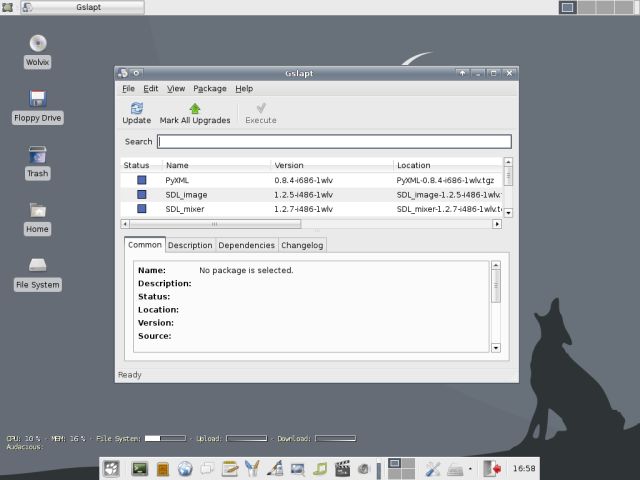640x480 pixels.
Task: Launch the clapperboard video player
Action: (342, 469)
